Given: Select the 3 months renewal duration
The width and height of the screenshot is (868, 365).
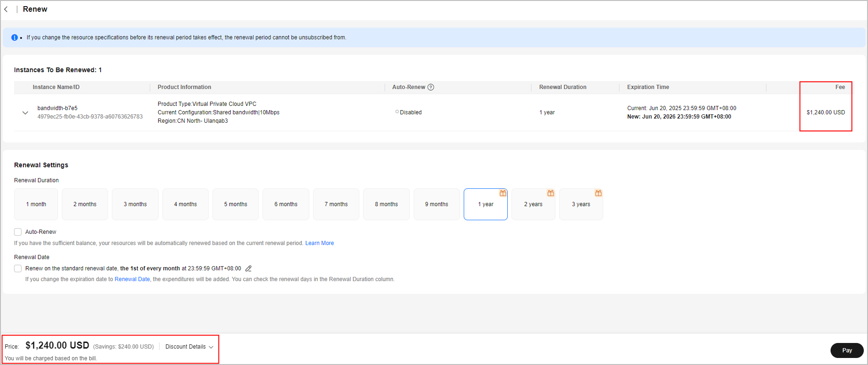Looking at the screenshot, I should click(135, 204).
